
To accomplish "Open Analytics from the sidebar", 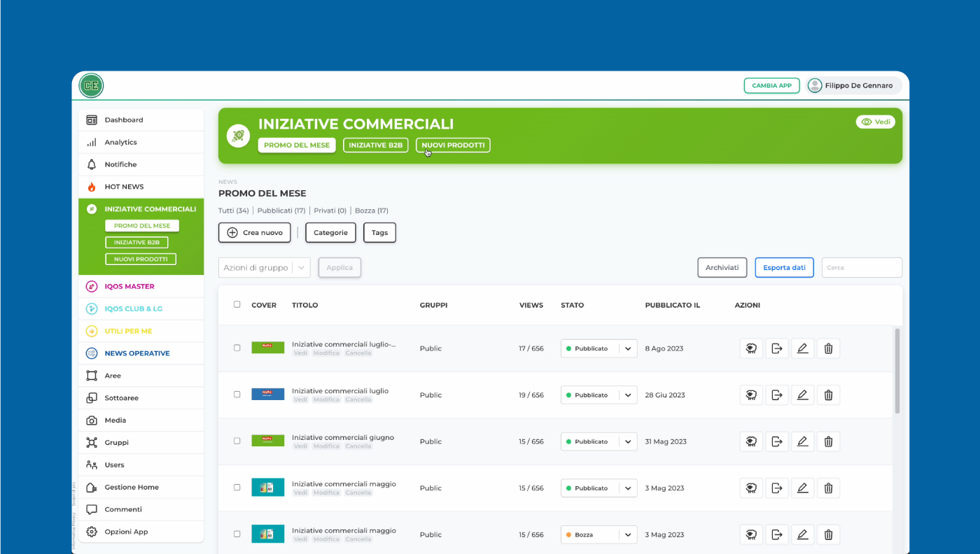I will [x=141, y=142].
